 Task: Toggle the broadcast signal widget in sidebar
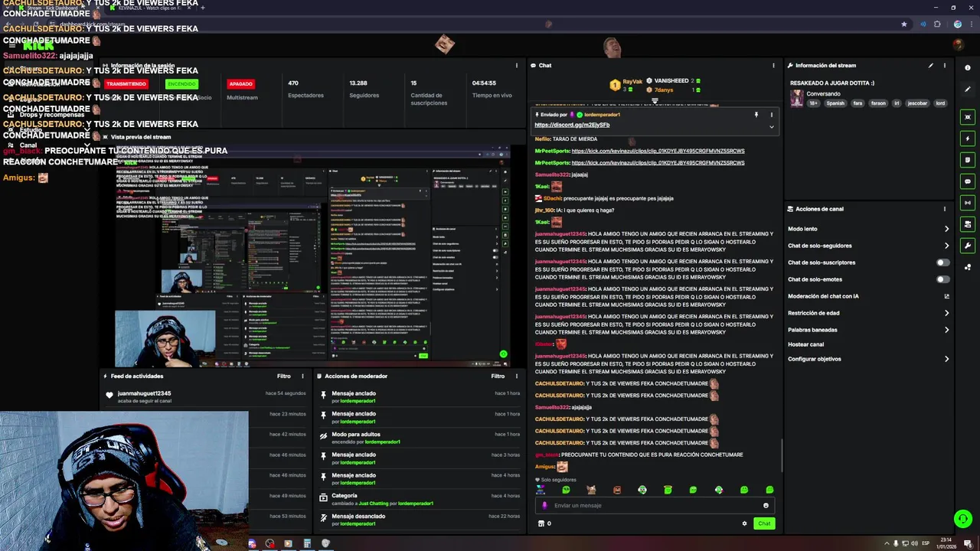click(968, 203)
